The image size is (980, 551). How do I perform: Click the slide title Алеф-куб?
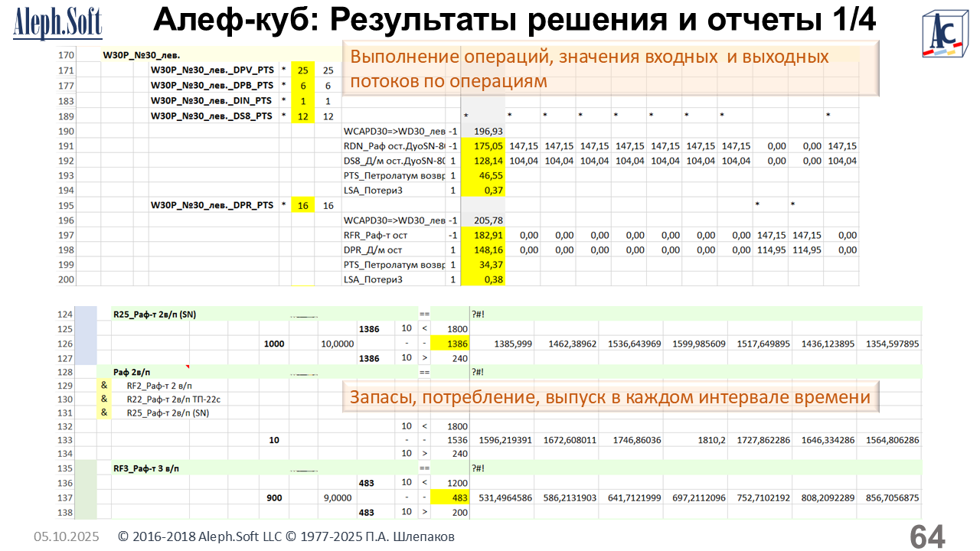514,20
